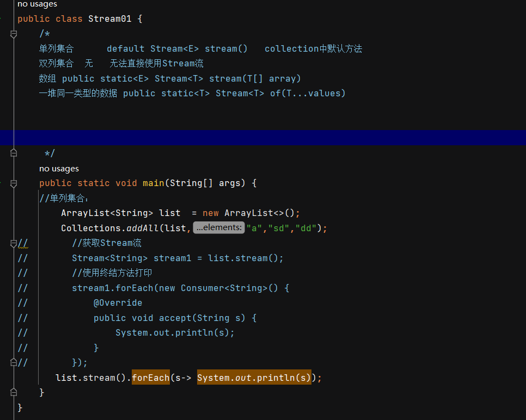Toggle a breakpoint on the Collections.addAll line
Image resolution: width=526 pixels, height=420 pixels.
[x=7, y=227]
